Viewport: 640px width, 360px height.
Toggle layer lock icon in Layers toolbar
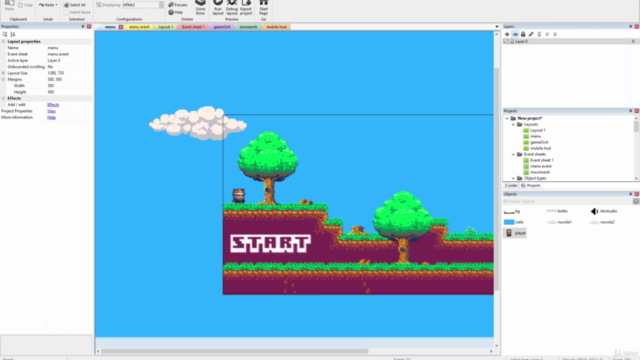[x=523, y=35]
